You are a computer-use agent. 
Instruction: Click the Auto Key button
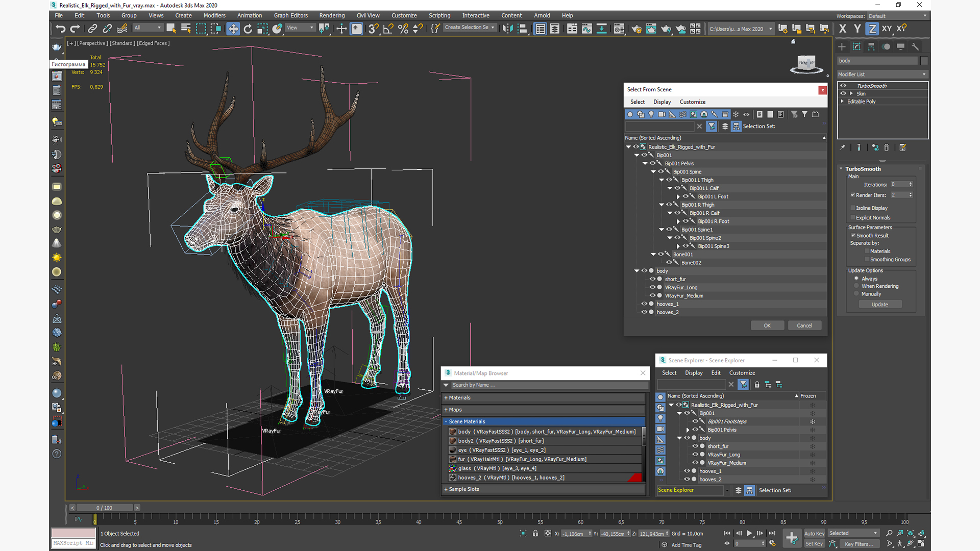coord(814,534)
